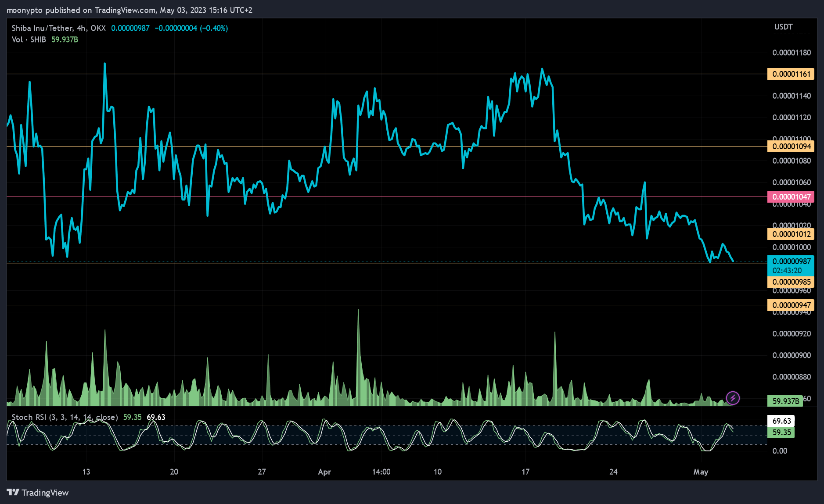
Task: Select the 0.00001012 price level label
Action: (x=791, y=234)
